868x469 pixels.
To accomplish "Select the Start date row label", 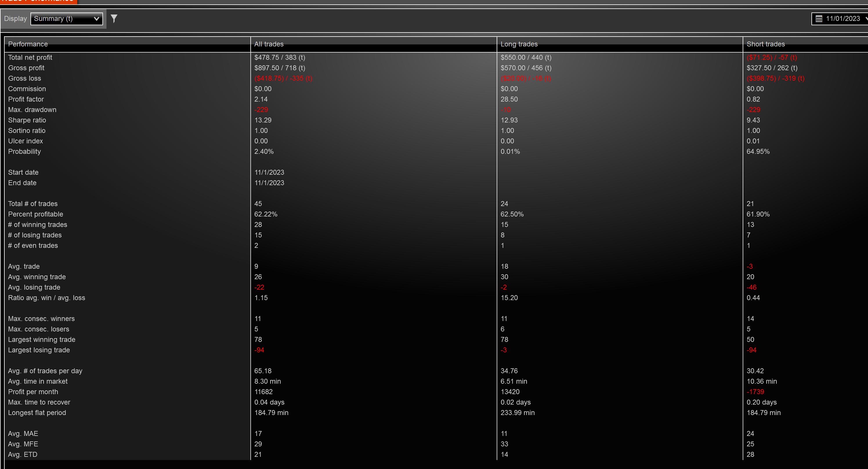I will click(x=23, y=172).
